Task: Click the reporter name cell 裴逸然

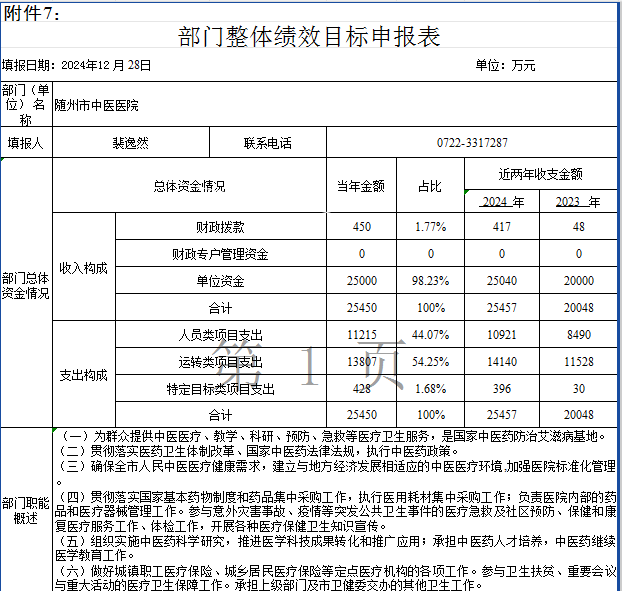Action: coord(130,143)
